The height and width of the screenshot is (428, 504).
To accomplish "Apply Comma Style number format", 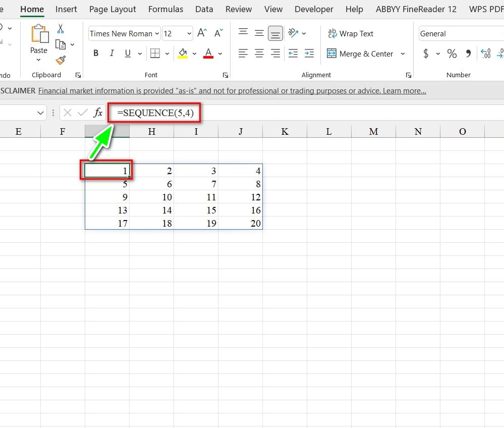I will [468, 54].
